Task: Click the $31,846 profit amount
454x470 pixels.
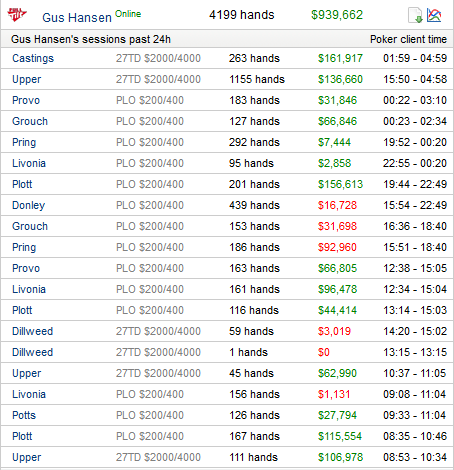Action: pyautogui.click(x=337, y=100)
